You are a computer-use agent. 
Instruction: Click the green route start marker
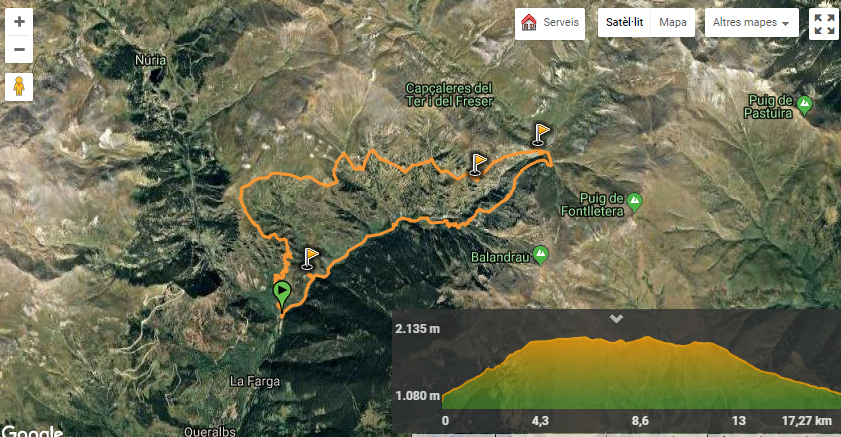point(282,295)
